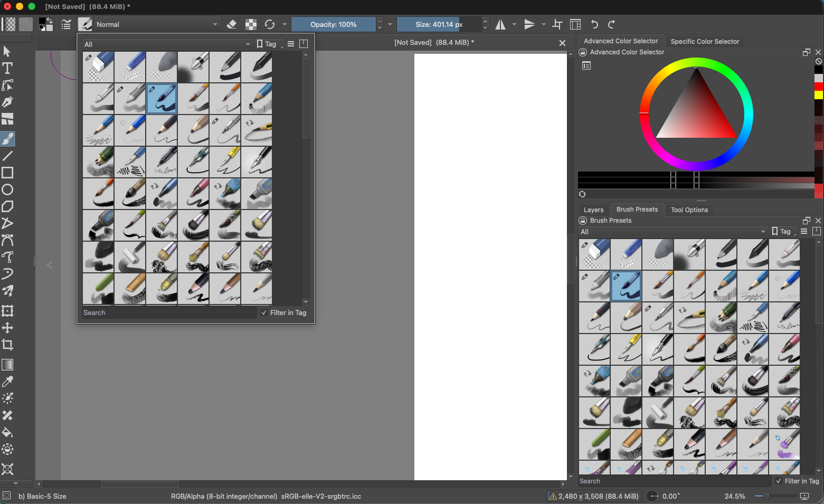This screenshot has width=824, height=504.
Task: Open the Edit Brush Settings button
Action: point(66,24)
